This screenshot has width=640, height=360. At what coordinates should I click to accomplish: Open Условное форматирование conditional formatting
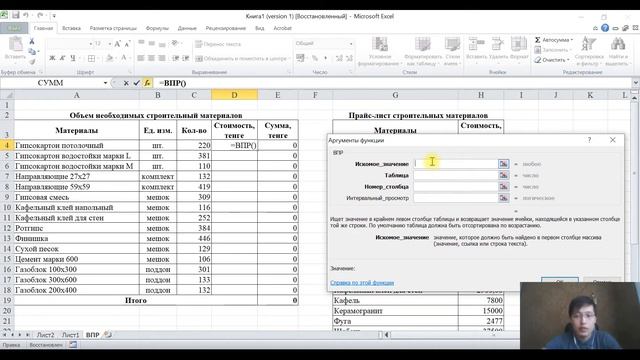(x=380, y=51)
